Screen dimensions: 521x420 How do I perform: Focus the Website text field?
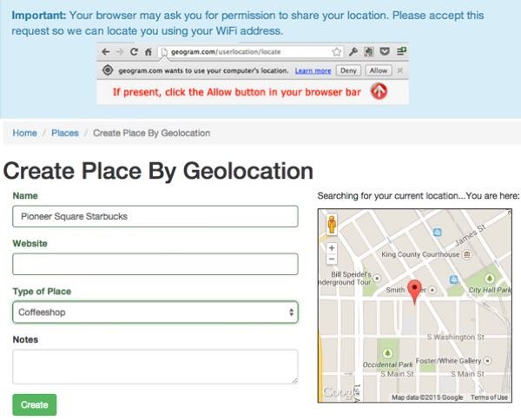155,265
